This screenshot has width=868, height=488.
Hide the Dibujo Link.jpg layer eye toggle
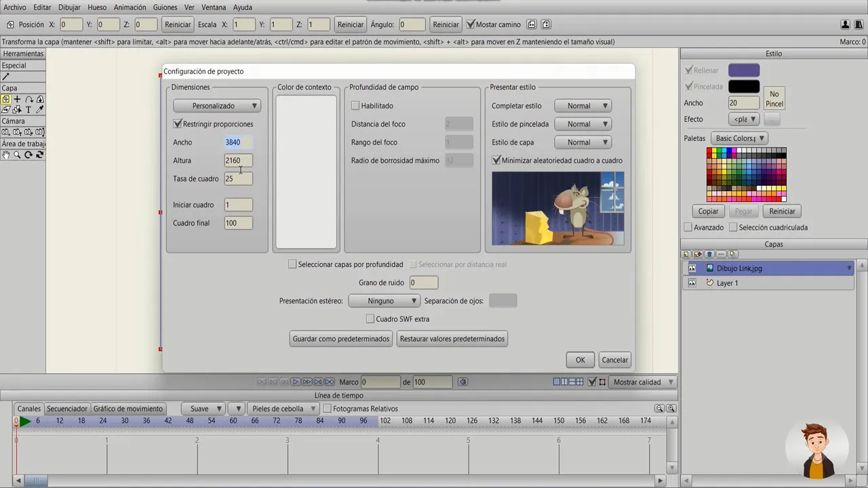click(692, 268)
